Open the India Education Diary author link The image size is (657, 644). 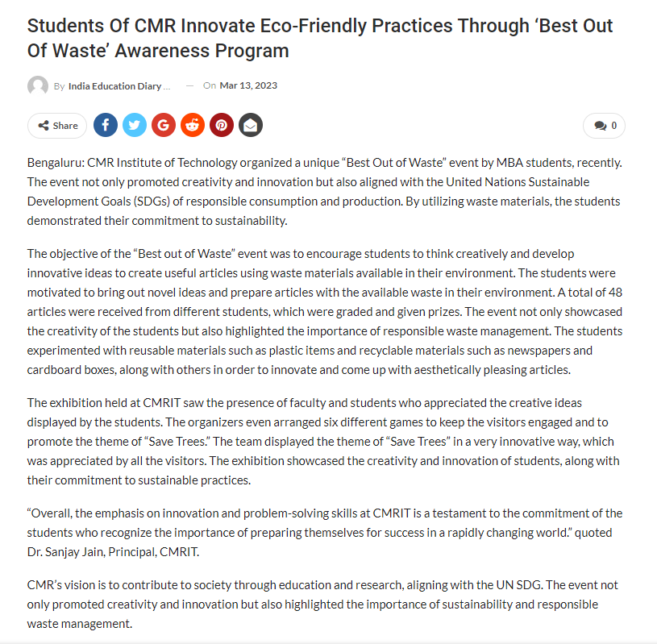pos(119,86)
